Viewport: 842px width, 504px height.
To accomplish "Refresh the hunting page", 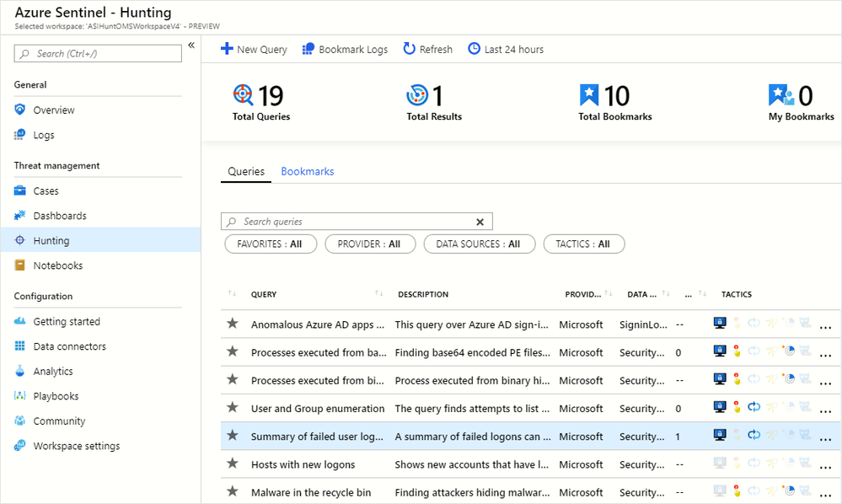I will coord(427,50).
